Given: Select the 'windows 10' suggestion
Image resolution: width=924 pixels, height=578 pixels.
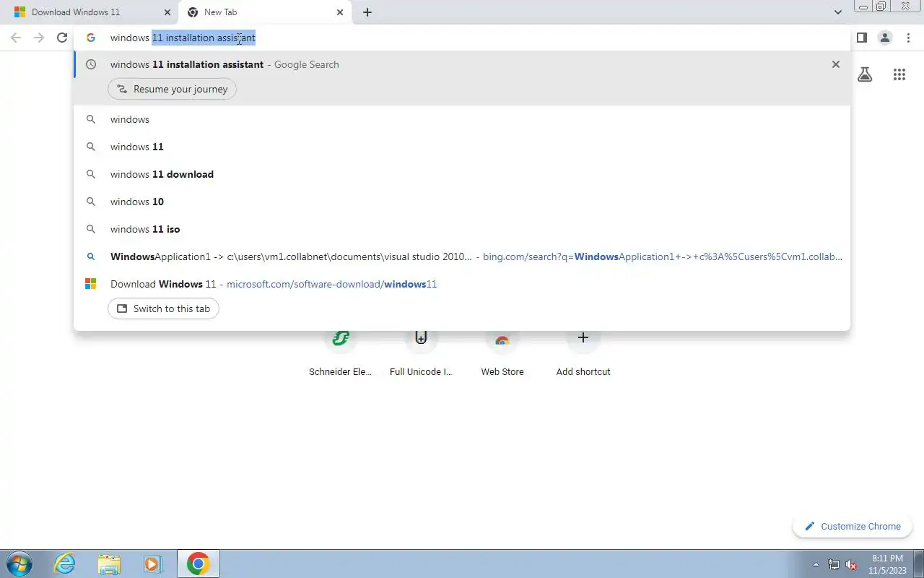Looking at the screenshot, I should point(462,202).
